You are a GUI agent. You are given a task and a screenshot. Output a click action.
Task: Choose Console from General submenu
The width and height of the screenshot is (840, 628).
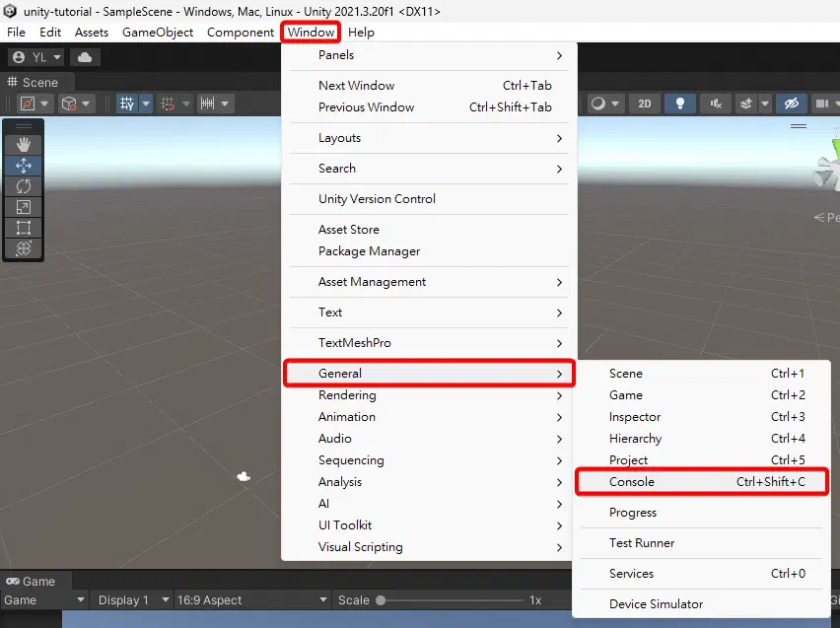pyautogui.click(x=702, y=482)
